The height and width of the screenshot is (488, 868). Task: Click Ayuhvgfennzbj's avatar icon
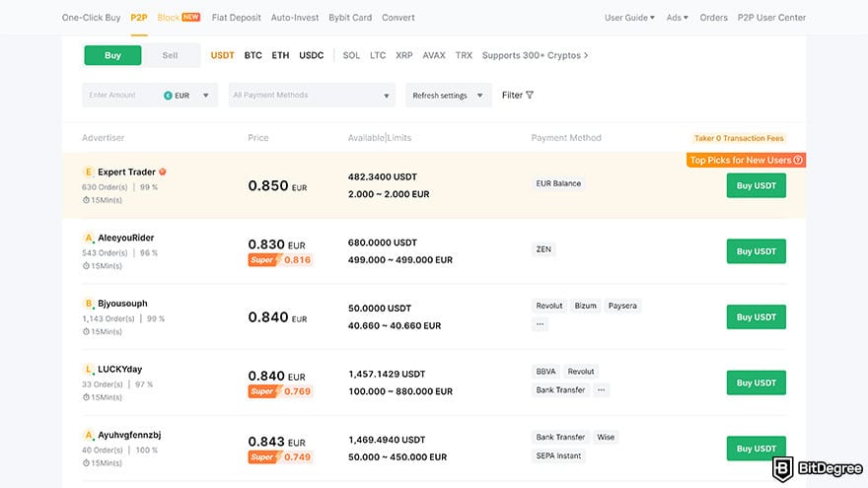click(88, 435)
